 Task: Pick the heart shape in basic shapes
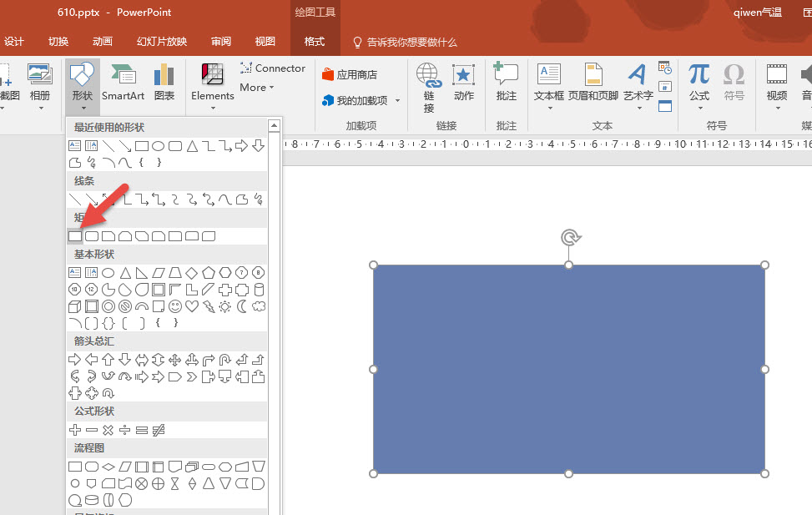[192, 306]
